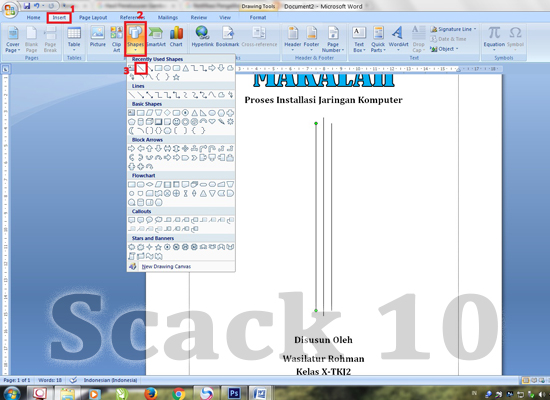Select the Sun shape in Basic Shapes
This screenshot has height=400, width=550.
point(230,122)
